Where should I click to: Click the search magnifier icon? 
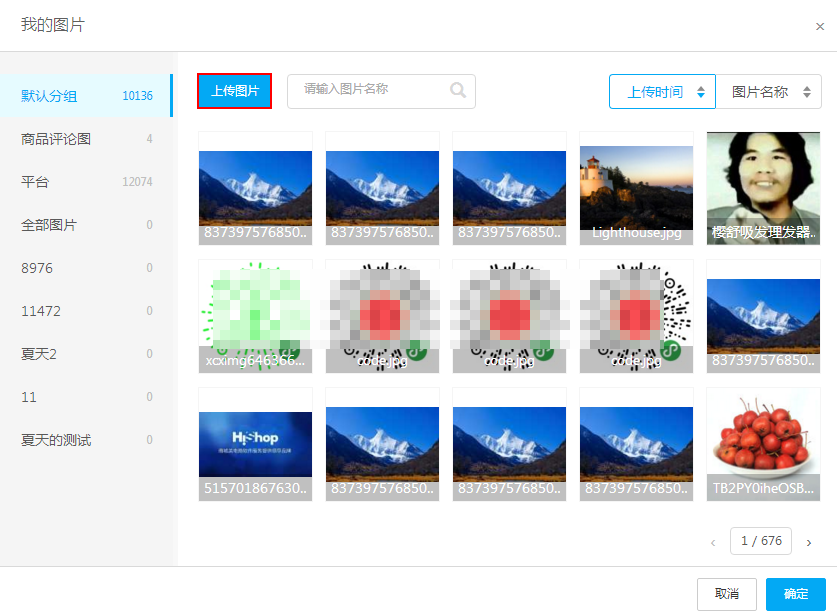click(x=458, y=91)
